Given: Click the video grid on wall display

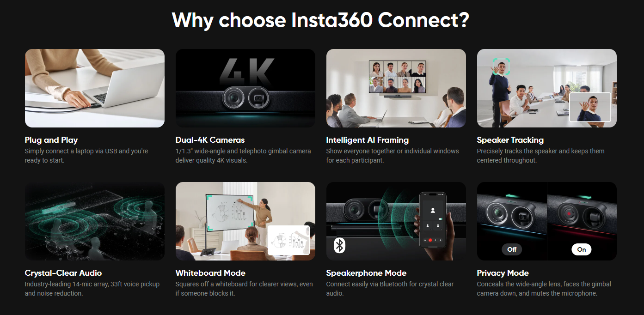Looking at the screenshot, I should tap(398, 77).
